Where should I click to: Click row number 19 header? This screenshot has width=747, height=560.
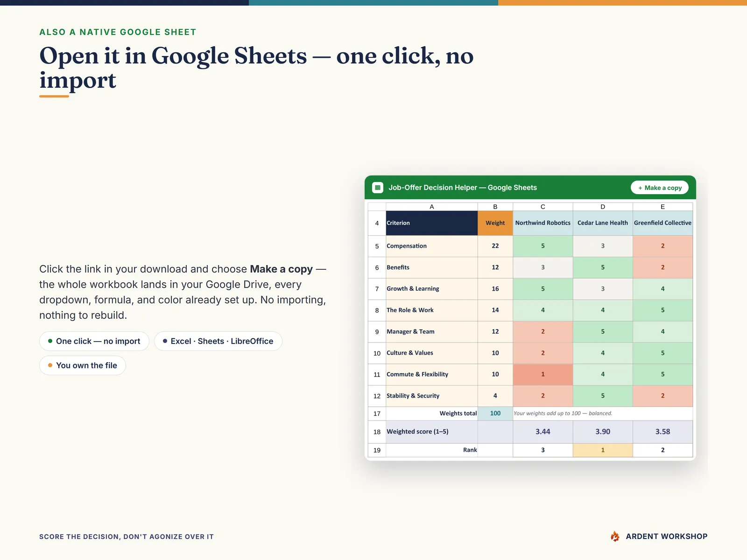tap(377, 450)
